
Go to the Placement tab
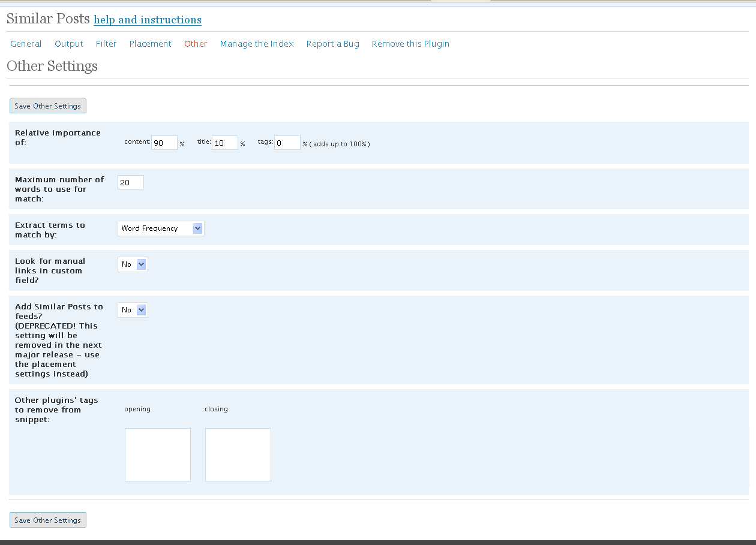[x=151, y=44]
